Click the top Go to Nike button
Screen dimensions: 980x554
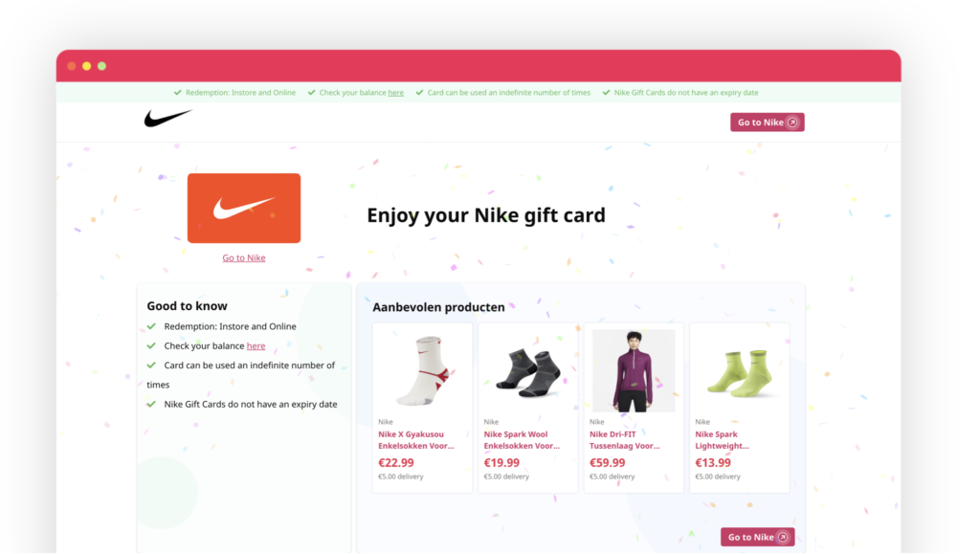pos(767,122)
